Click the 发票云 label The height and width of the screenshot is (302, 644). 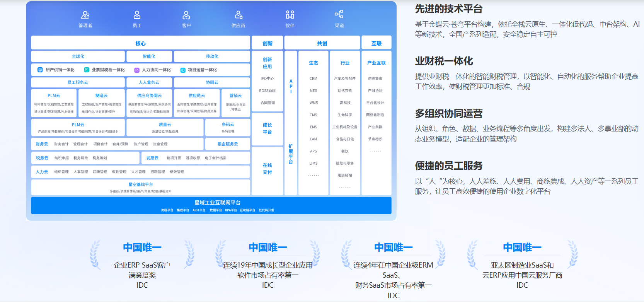(x=152, y=158)
